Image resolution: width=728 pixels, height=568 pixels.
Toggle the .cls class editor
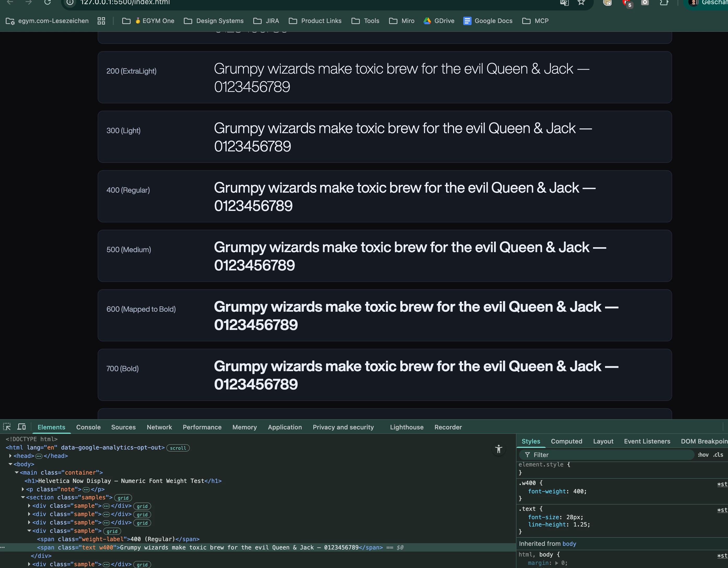click(x=718, y=455)
